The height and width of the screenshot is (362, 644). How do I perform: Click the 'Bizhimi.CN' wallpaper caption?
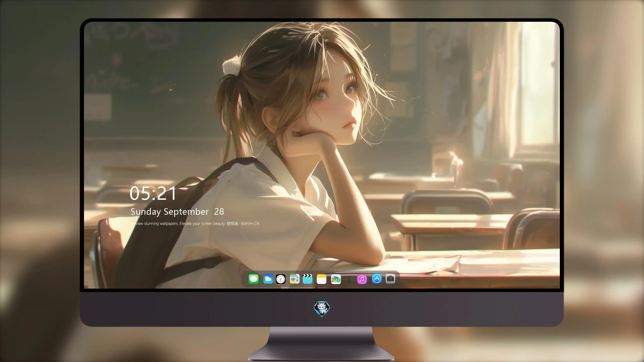tap(250, 223)
